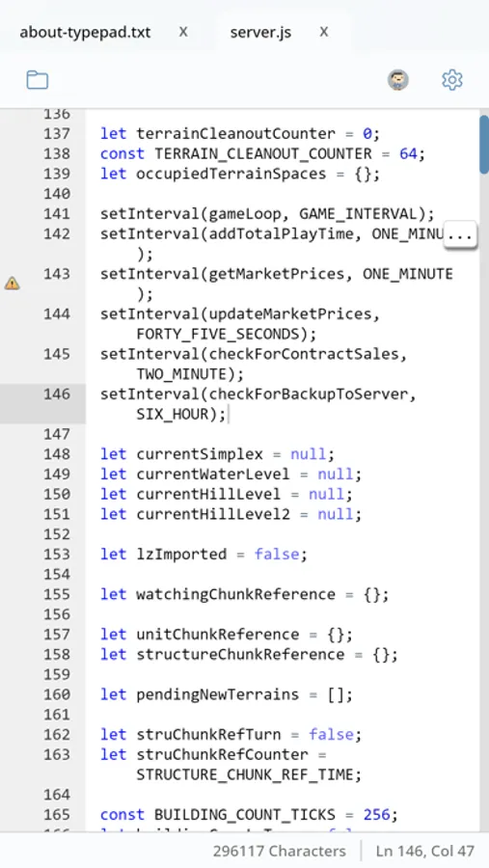Click FORTY_FIVE_SECONDS constant
This screenshot has height=868, width=489.
point(218,335)
